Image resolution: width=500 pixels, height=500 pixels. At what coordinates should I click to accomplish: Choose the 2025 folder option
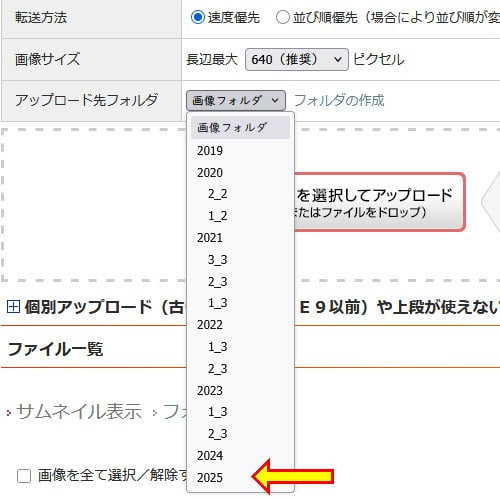point(240,477)
